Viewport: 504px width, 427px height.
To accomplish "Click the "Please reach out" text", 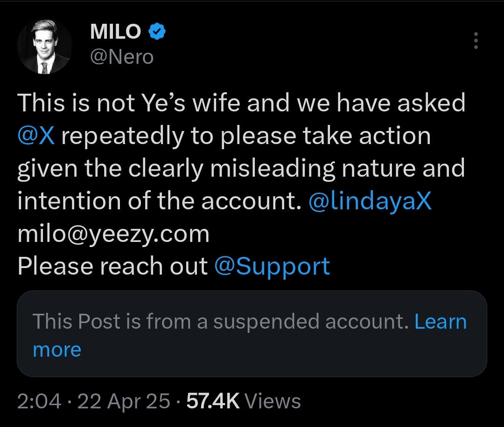I will (x=112, y=266).
